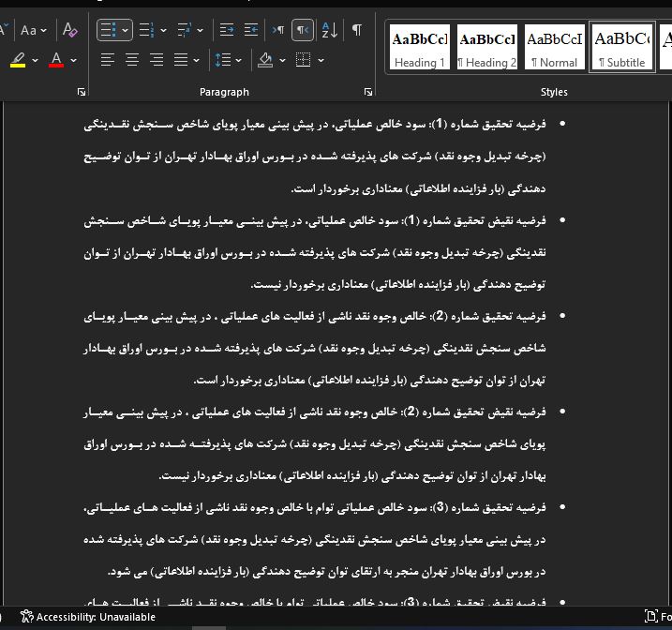Apply yellow text highlight color
Screen dimensions: 672x630
coord(18,60)
